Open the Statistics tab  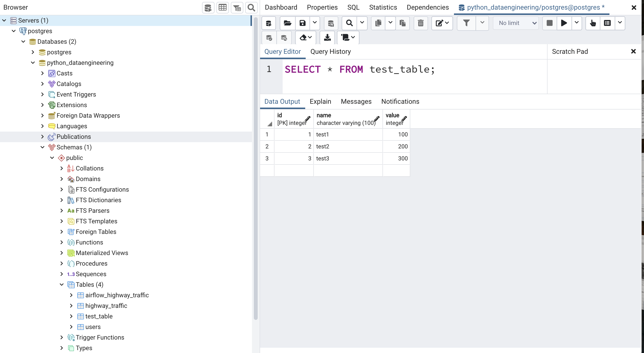tap(383, 7)
